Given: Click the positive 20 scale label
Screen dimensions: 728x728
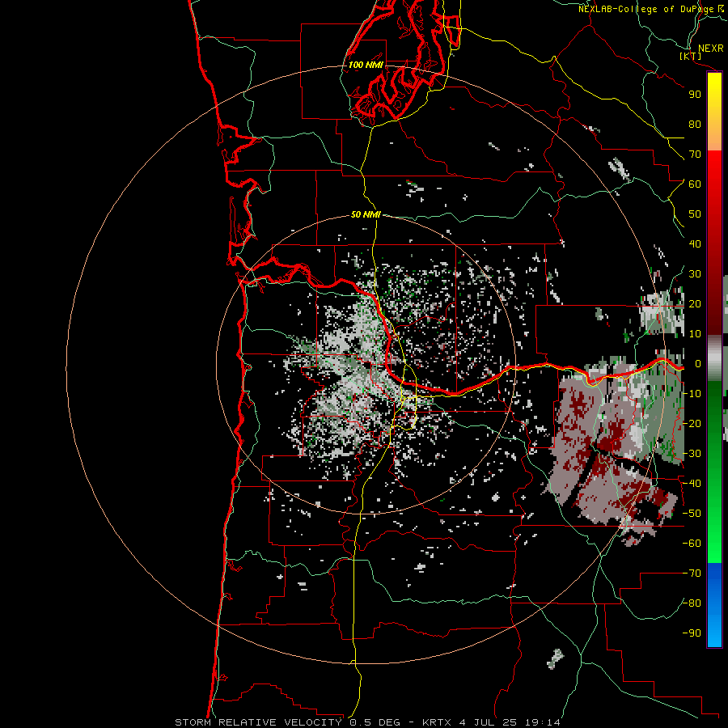Looking at the screenshot, I should click(x=695, y=304).
